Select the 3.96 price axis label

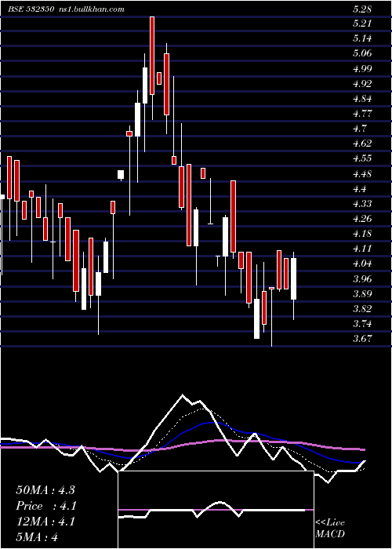coord(362,279)
